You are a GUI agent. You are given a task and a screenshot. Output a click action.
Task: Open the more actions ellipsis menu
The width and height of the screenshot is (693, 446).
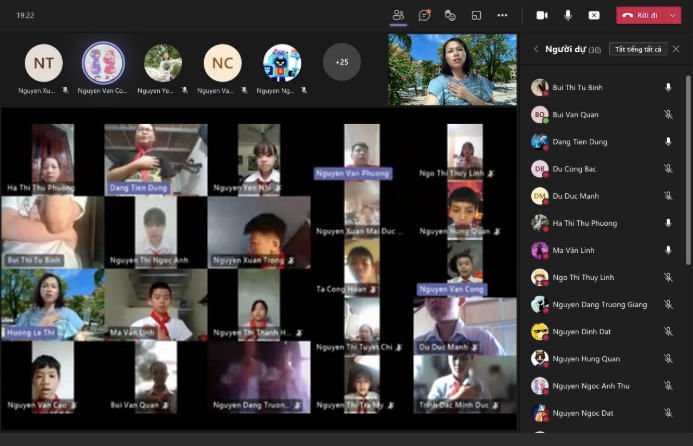(502, 15)
